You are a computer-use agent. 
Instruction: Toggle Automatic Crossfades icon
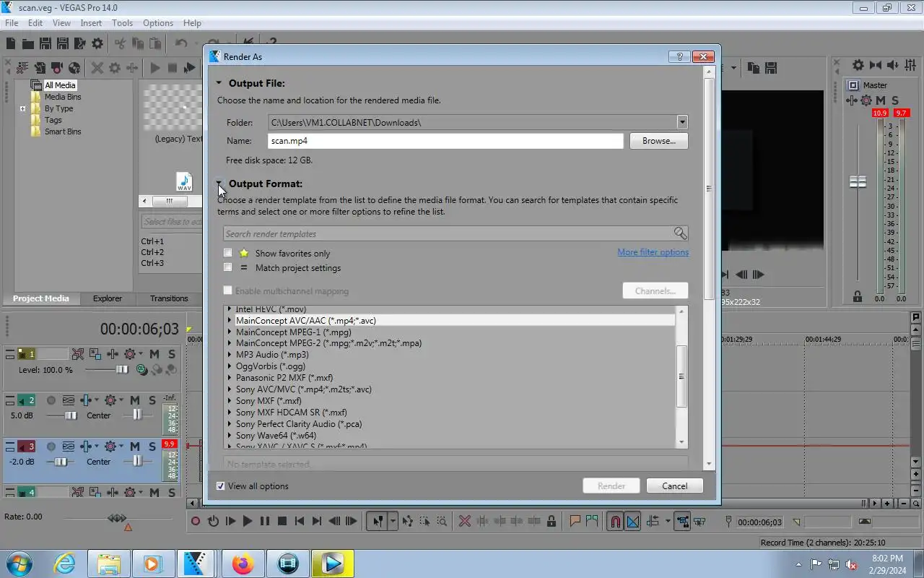pos(633,521)
